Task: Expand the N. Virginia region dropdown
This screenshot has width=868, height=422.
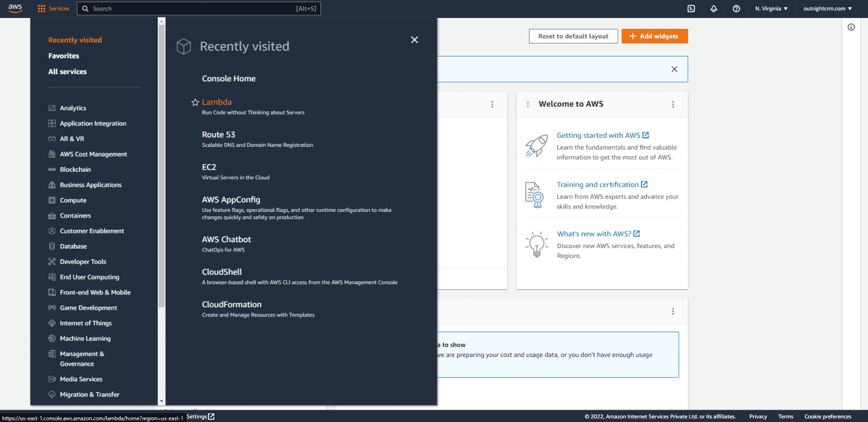Action: (771, 8)
